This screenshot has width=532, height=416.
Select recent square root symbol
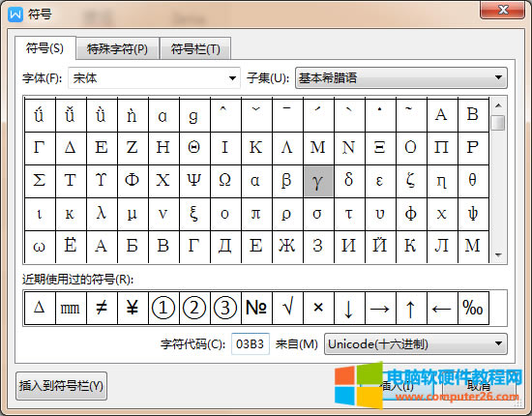pyautogui.click(x=287, y=308)
